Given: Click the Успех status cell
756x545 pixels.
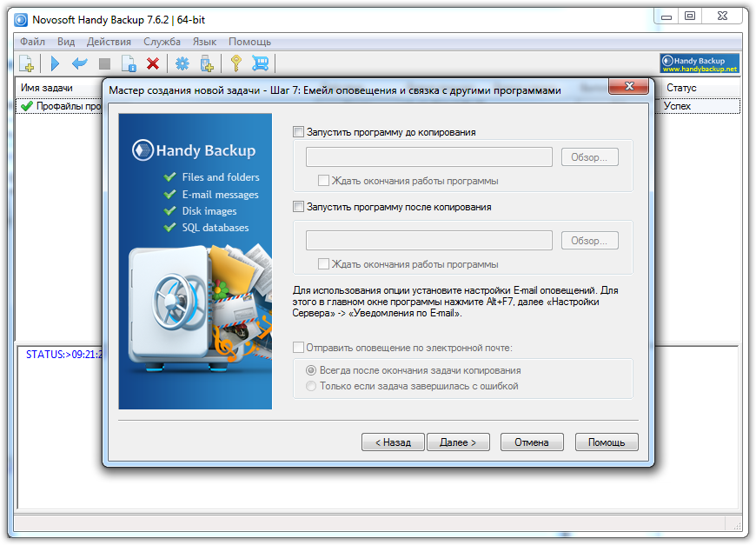Looking at the screenshot, I should (x=678, y=106).
